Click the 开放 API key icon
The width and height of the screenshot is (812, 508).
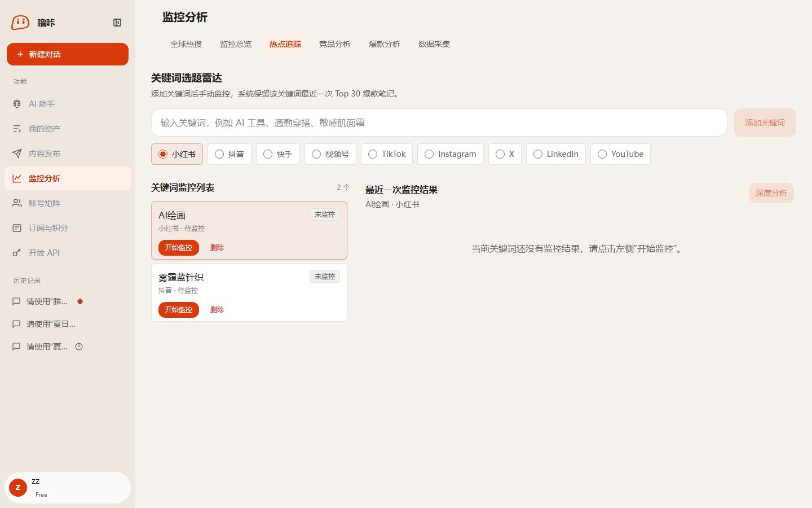17,253
